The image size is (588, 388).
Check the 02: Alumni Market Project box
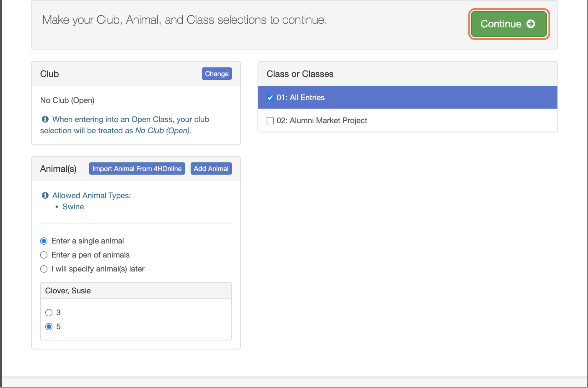[x=270, y=120]
